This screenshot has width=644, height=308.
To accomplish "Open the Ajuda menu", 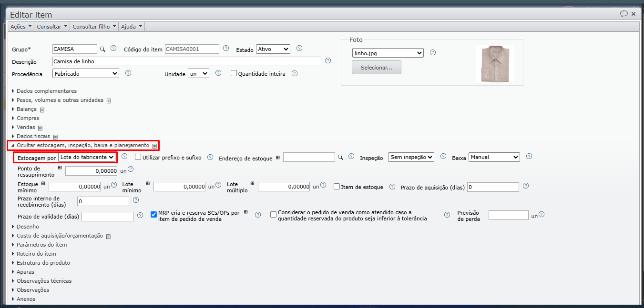I will 132,27.
